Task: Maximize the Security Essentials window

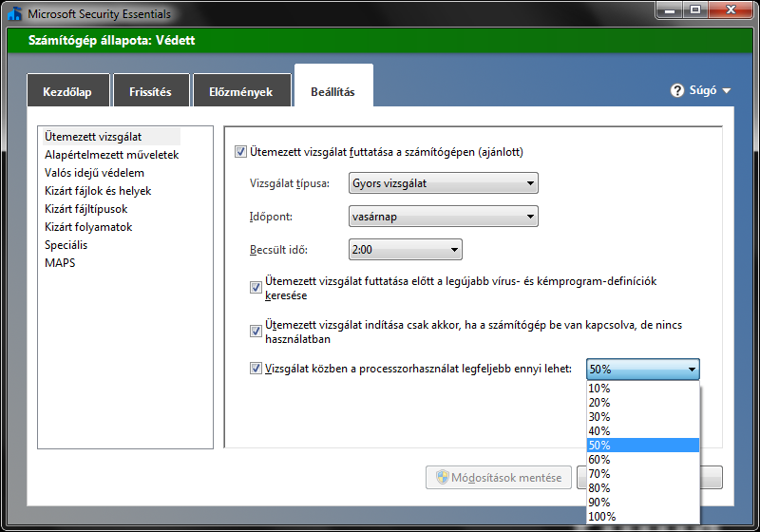Action: click(x=695, y=9)
